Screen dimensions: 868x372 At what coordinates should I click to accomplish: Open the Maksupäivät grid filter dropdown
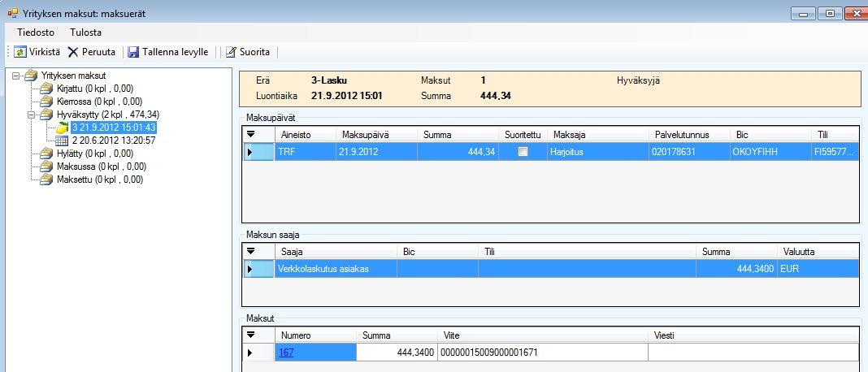(251, 134)
